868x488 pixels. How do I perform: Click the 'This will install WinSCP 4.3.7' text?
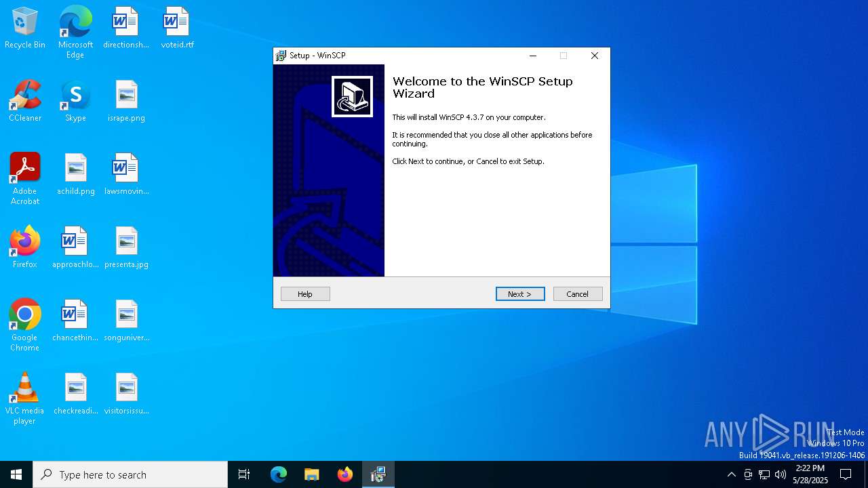pyautogui.click(x=469, y=117)
